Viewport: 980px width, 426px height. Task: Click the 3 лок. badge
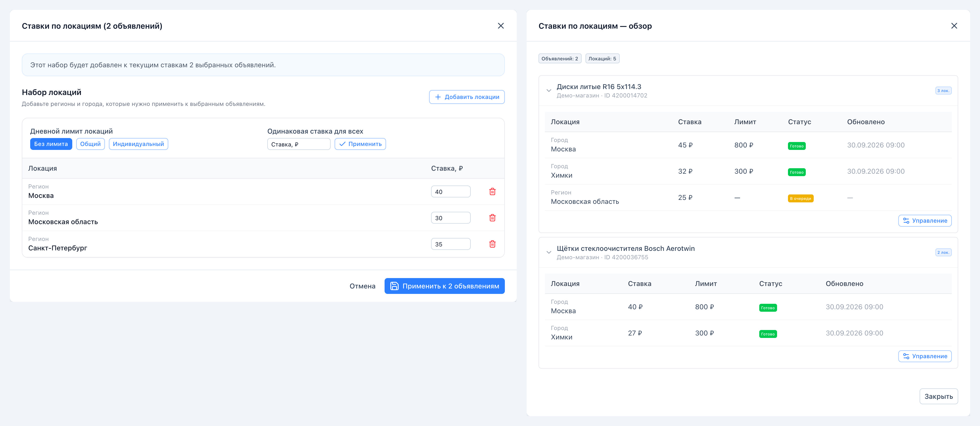pos(943,91)
